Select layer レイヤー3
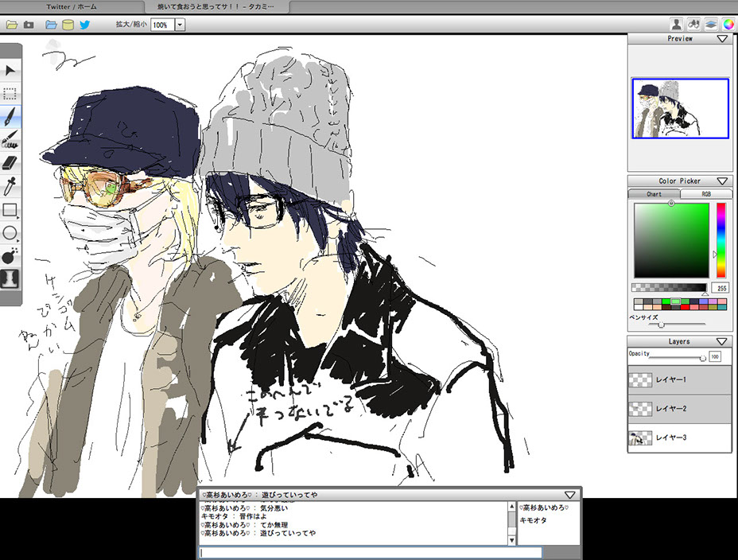 pyautogui.click(x=680, y=437)
